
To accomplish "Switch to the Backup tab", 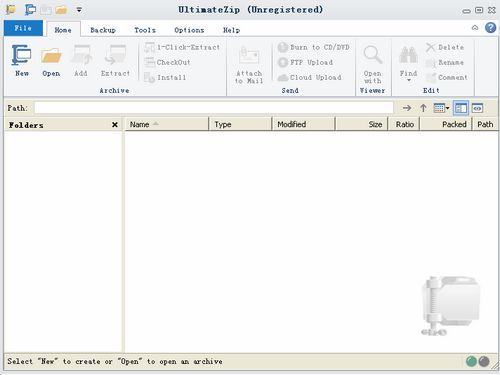I will (103, 30).
